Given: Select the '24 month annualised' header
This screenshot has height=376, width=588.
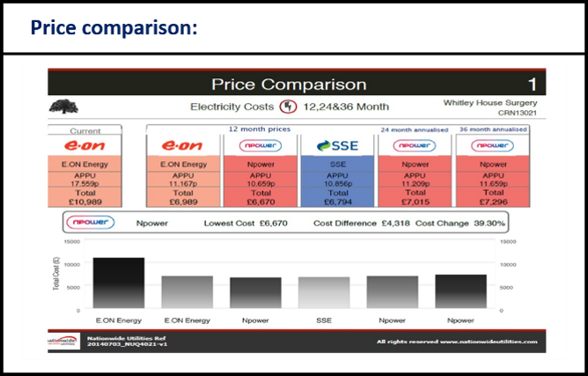Looking at the screenshot, I should [415, 129].
